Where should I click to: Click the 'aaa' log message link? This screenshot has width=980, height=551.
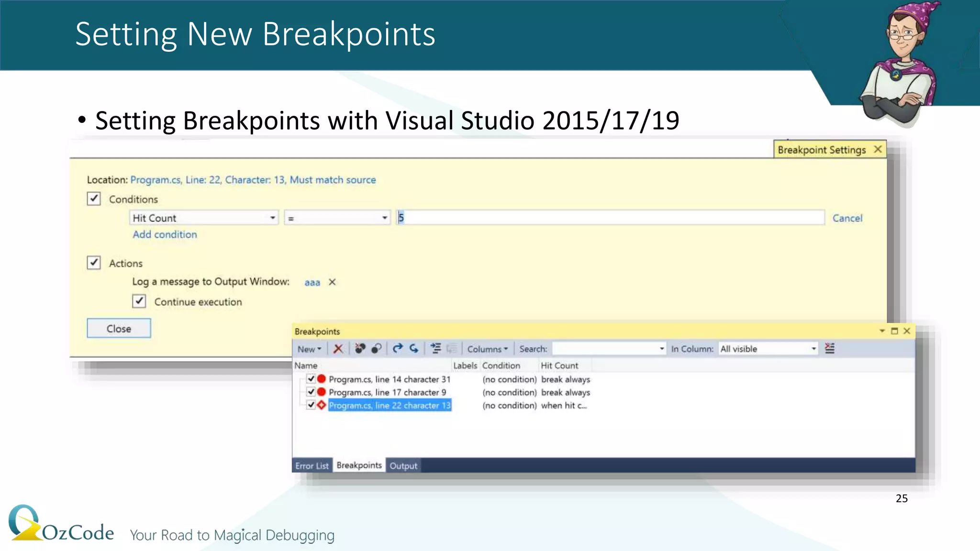point(312,283)
